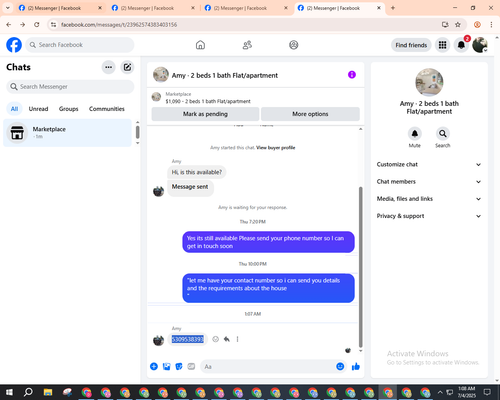
Task: Click the chat list scrollbar
Action: click(x=137, y=132)
